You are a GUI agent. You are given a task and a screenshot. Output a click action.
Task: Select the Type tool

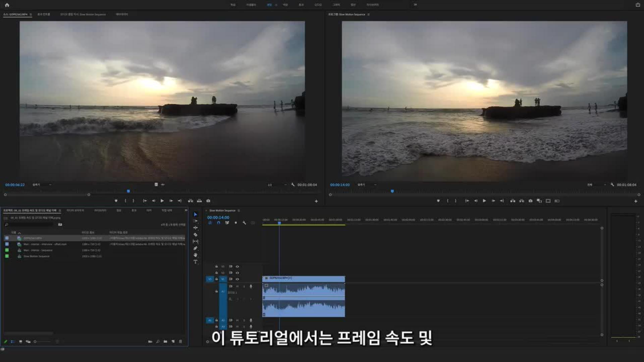pos(195,262)
